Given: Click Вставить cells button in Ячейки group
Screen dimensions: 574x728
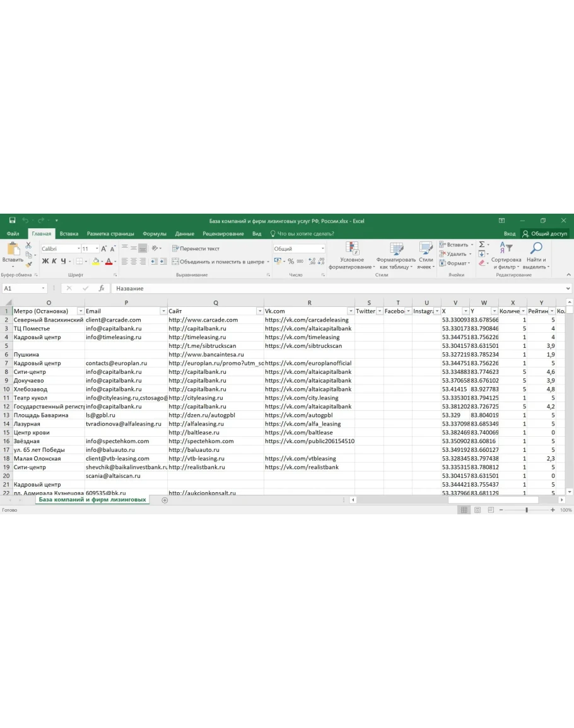Looking at the screenshot, I should pos(454,245).
